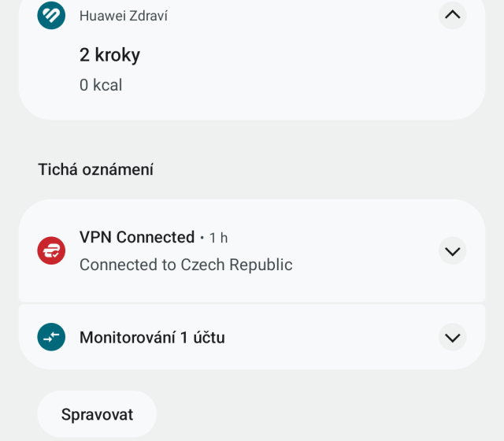Tap the Tichá oznámení section header
This screenshot has width=504, height=441.
pos(95,169)
